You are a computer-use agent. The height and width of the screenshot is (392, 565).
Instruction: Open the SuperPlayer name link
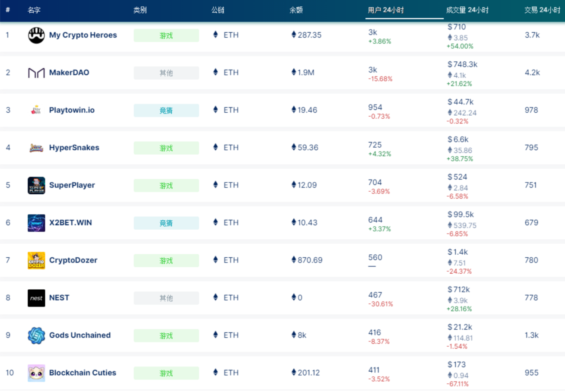point(72,185)
